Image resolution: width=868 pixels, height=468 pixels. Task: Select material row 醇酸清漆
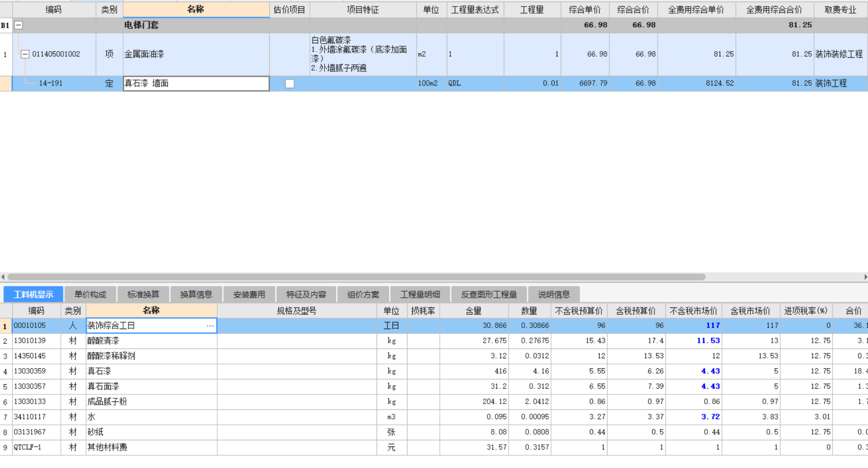(151, 341)
